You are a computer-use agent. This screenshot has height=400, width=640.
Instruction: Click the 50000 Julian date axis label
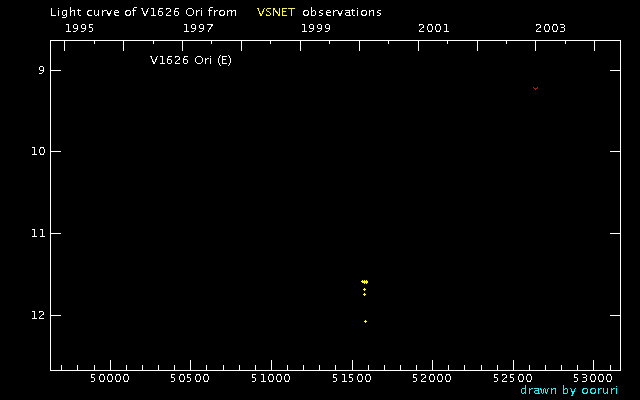pyautogui.click(x=110, y=378)
